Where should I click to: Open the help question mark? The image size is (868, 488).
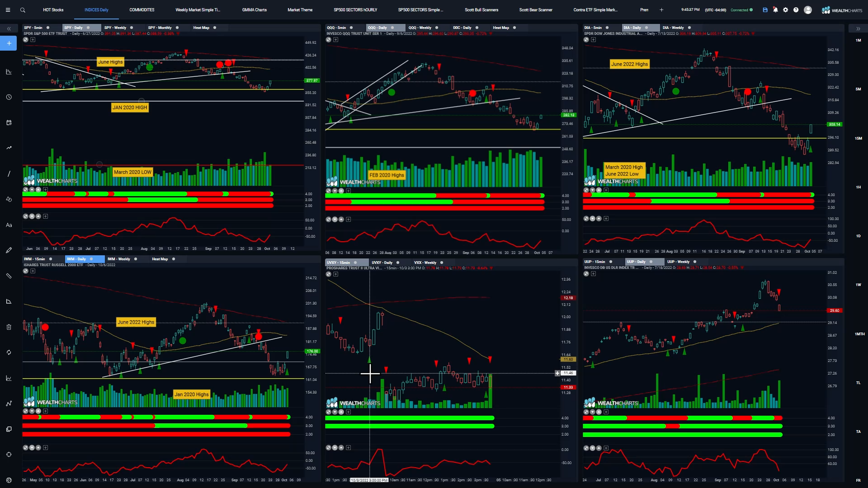(796, 10)
